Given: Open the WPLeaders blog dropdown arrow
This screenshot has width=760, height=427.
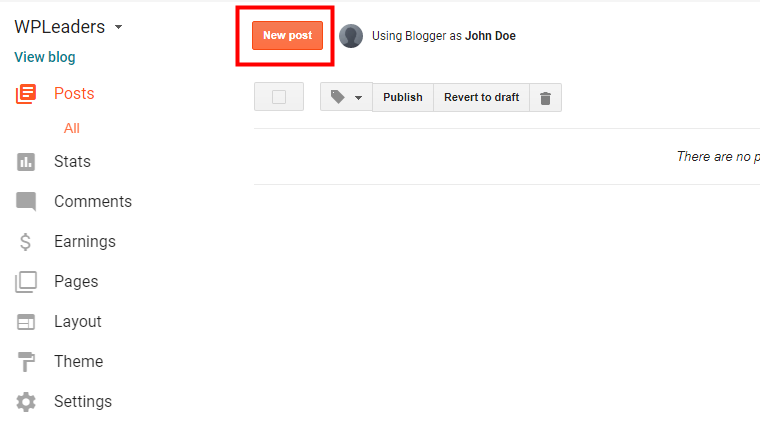Looking at the screenshot, I should pyautogui.click(x=118, y=27).
